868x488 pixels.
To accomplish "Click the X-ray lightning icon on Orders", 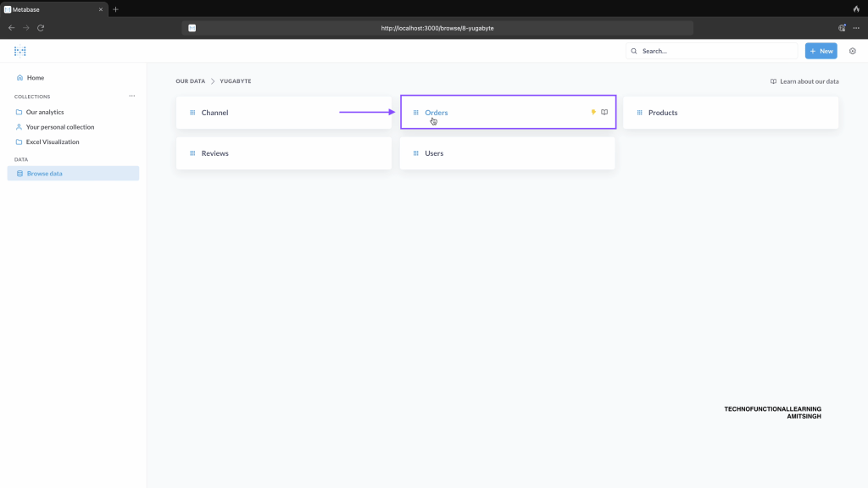I will (x=593, y=112).
